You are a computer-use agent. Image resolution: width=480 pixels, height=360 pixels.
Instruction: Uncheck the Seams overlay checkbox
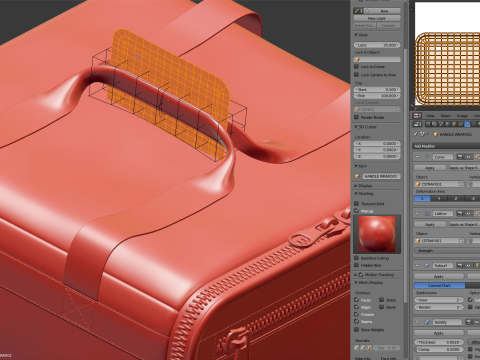356,321
